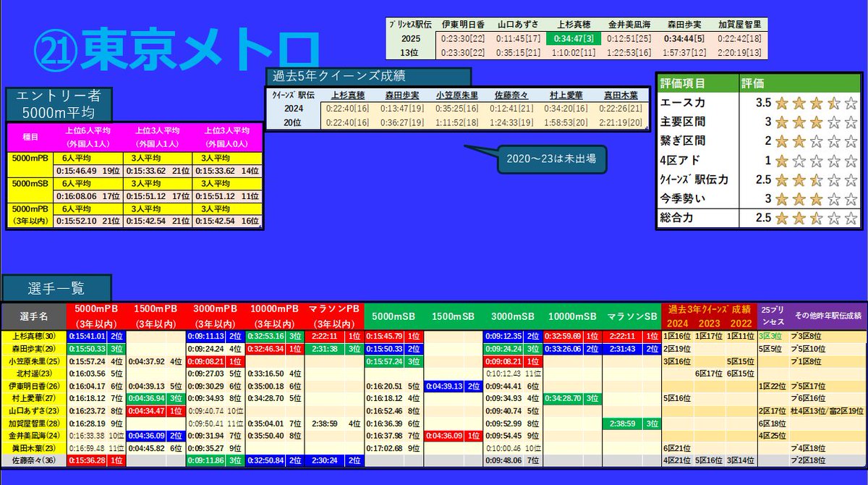
Task: Select 3区14位 in the 2022 column
Action: coord(739,460)
